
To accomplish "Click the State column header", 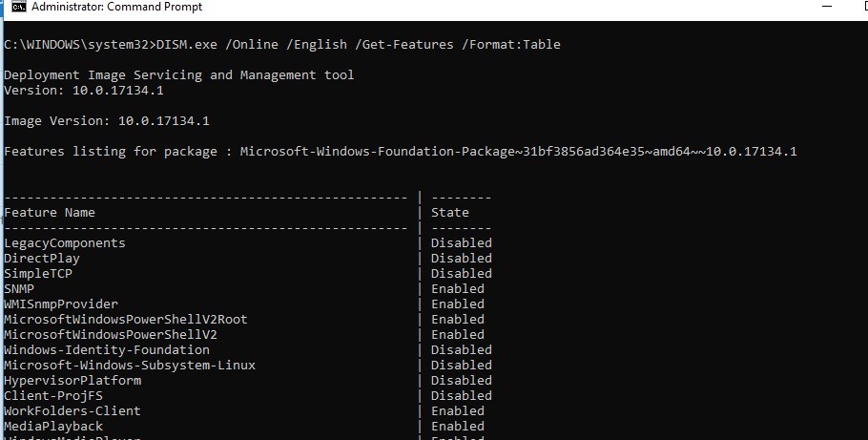I will tap(450, 212).
